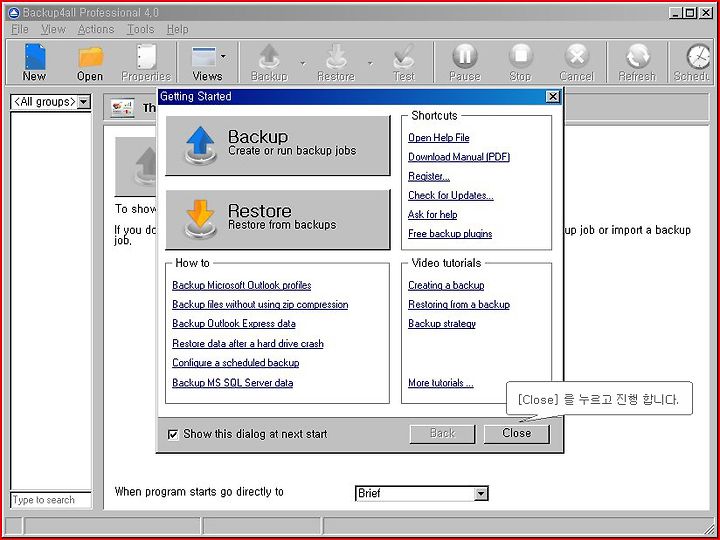
Task: Click the big Backup button in dialog
Action: click(278, 146)
